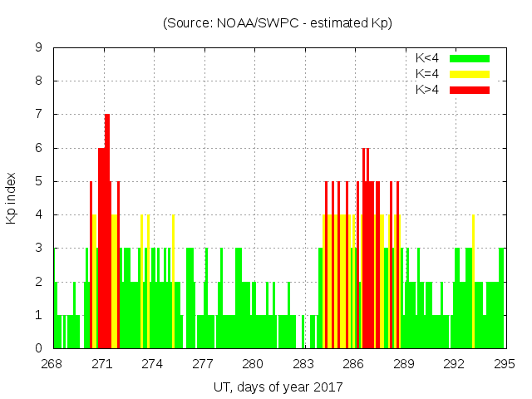532x399 pixels.
Task: Click the x-axis tick label 295
Action: 504,364
